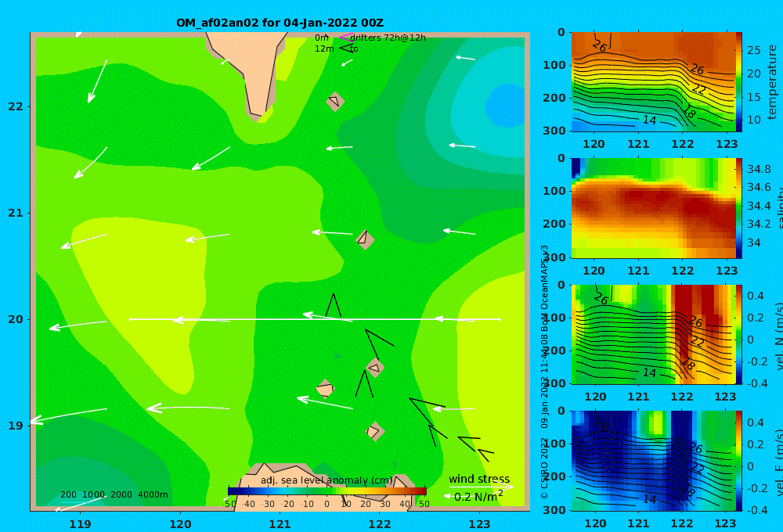Click the black 12m arrow legend symbol

(347, 48)
